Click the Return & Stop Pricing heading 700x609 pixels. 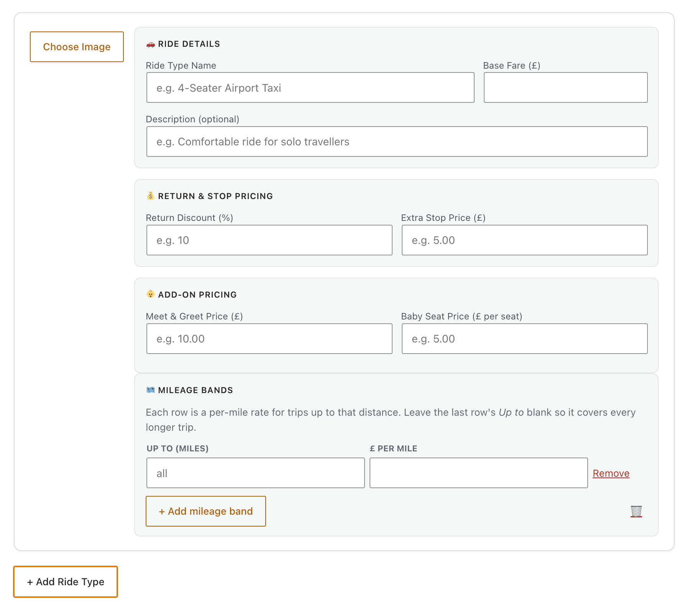tap(215, 196)
